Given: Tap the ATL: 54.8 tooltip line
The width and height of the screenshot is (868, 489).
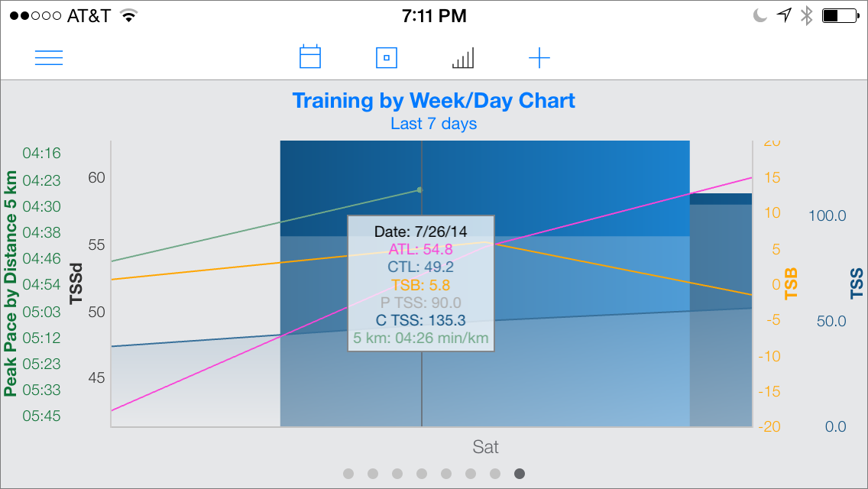Looking at the screenshot, I should 421,249.
